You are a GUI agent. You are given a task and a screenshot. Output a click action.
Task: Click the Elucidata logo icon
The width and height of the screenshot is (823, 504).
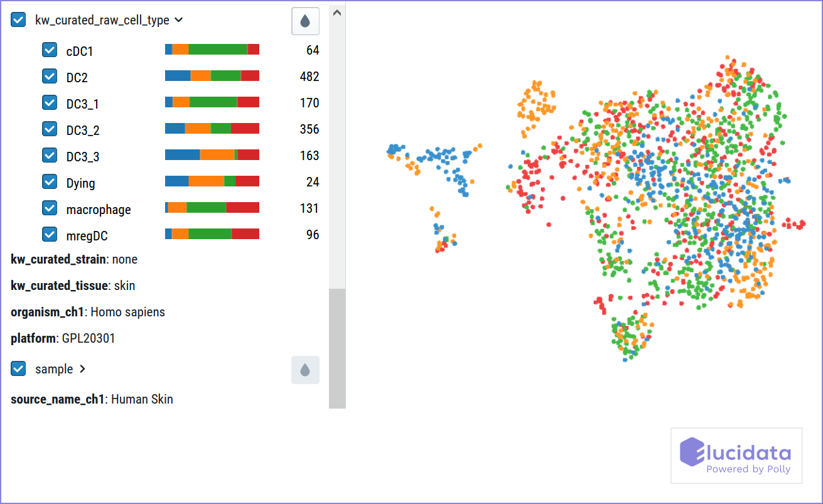click(x=691, y=451)
